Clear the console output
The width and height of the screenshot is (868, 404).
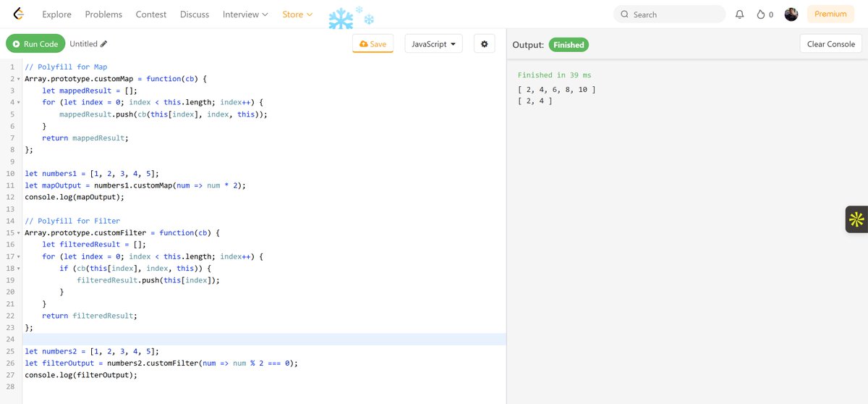click(830, 44)
